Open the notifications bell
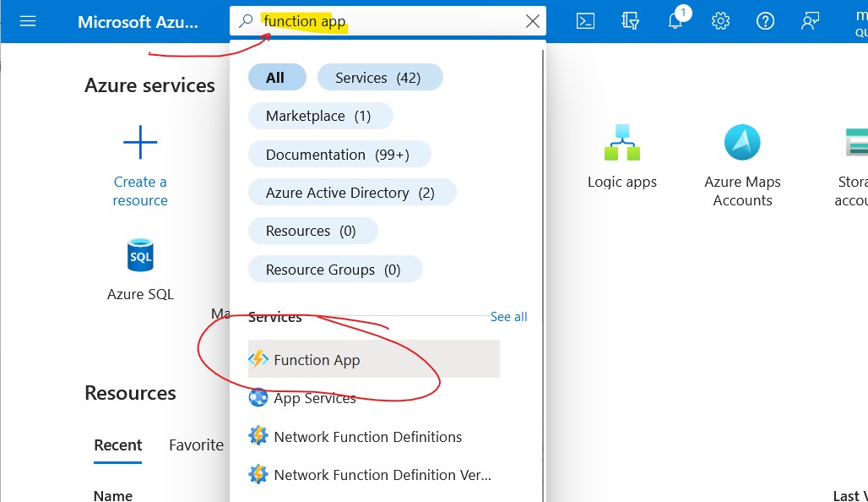This screenshot has width=868, height=502. click(x=675, y=20)
